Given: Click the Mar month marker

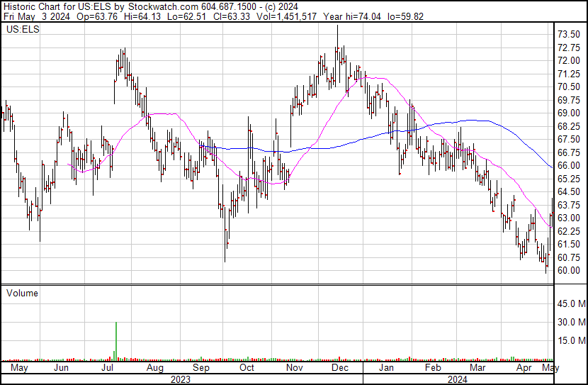Looking at the screenshot, I should [x=479, y=369].
